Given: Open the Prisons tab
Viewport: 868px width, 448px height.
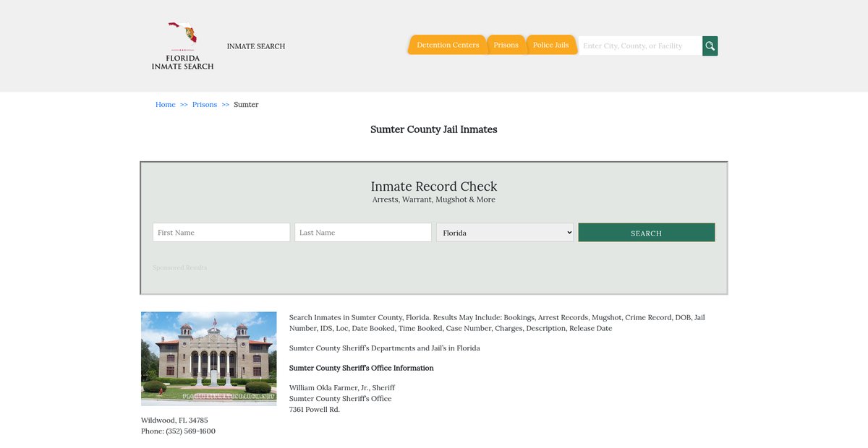Looking at the screenshot, I should click(506, 45).
